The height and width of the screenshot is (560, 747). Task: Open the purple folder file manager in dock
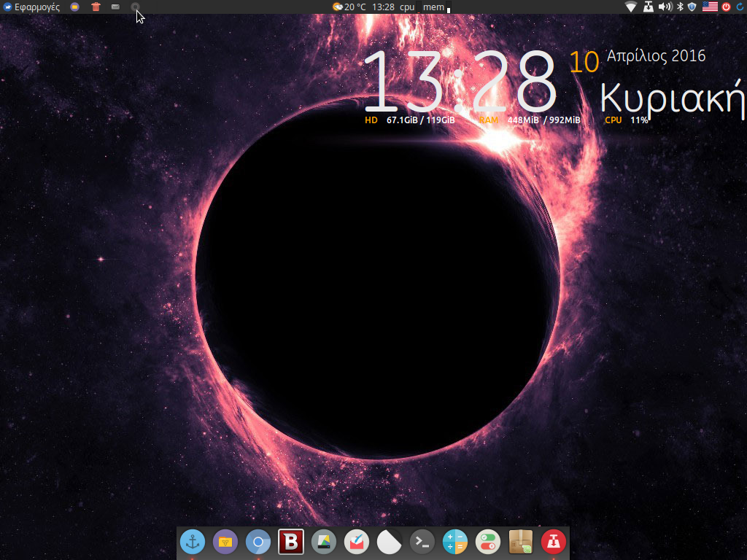(x=225, y=542)
